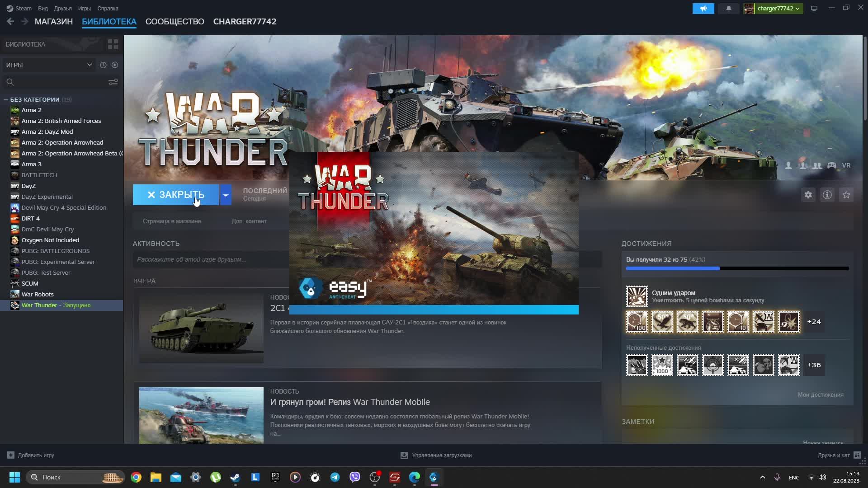Screen dimensions: 868x488
Task: Click the recent games clock filter
Action: (103, 65)
